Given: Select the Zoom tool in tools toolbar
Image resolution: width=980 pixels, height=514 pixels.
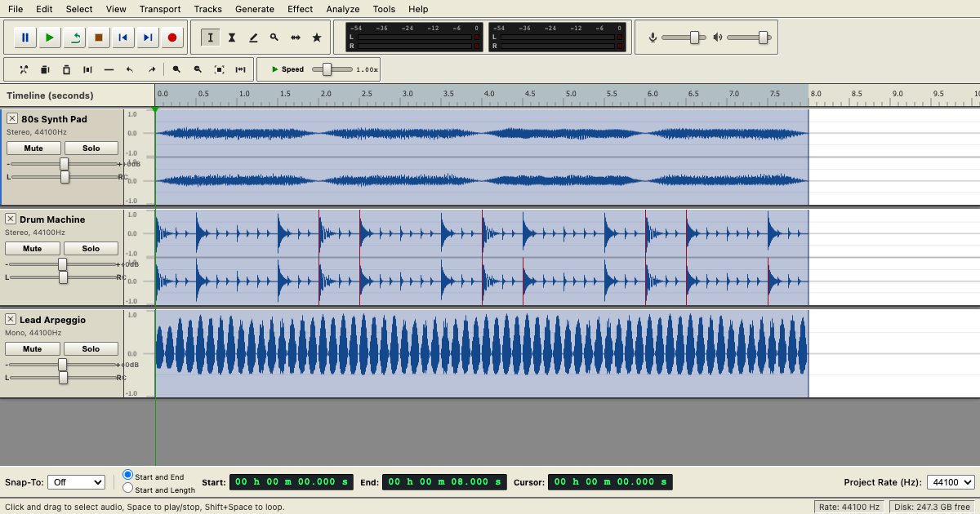Looking at the screenshot, I should (x=274, y=38).
